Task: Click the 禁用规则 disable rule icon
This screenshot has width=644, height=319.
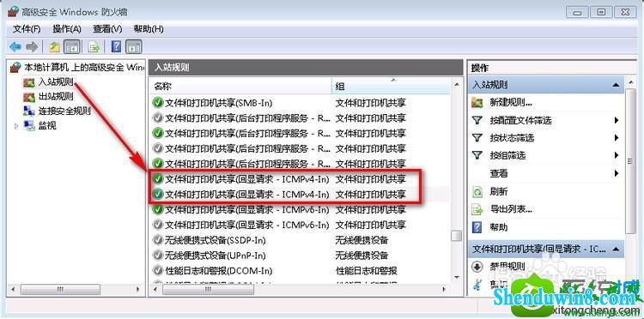Action: [477, 267]
